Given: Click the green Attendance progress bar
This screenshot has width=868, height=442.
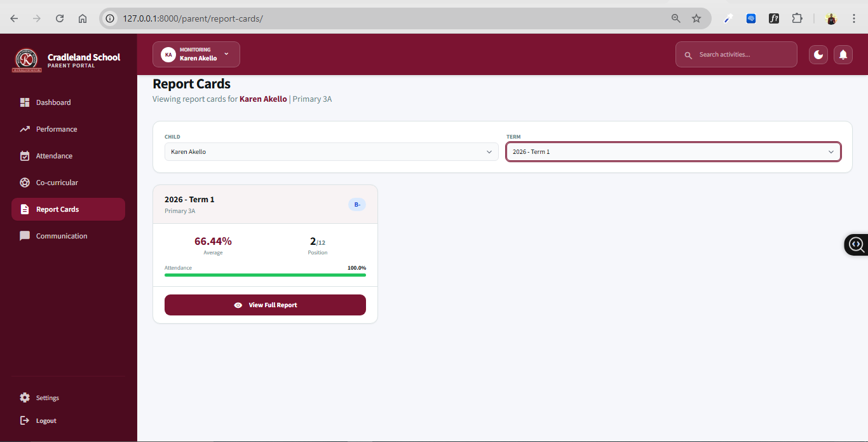Looking at the screenshot, I should pyautogui.click(x=265, y=275).
